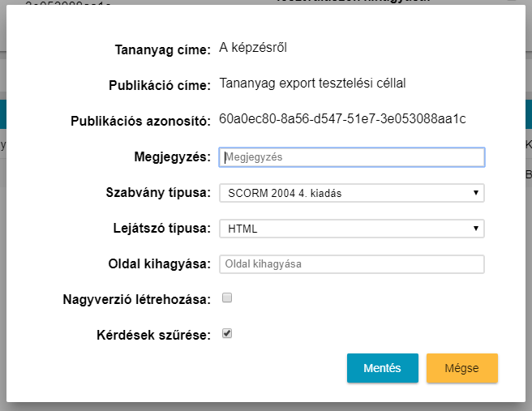Click the 'Publikáció címe:' label
Viewport: 532px width, 411px height.
click(x=160, y=85)
